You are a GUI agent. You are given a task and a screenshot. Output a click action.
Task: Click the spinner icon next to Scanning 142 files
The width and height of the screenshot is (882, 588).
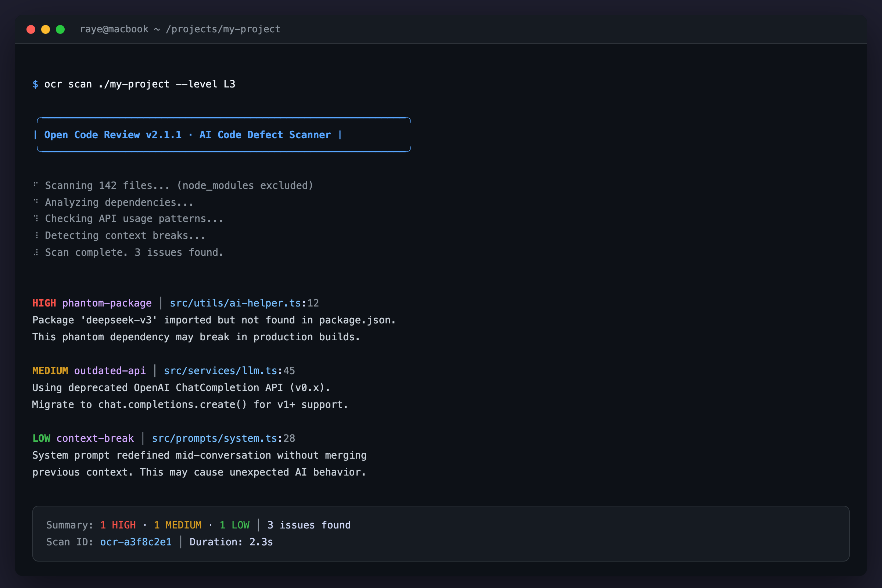[x=36, y=185]
